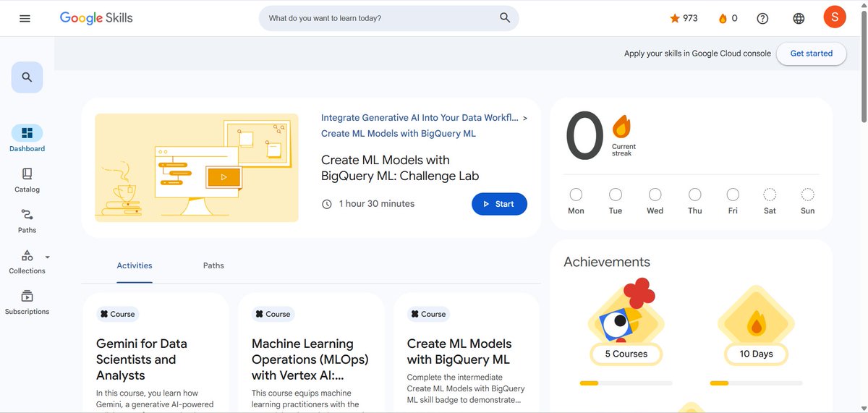Open Subscriptions in the sidebar
The height and width of the screenshot is (413, 868).
[x=27, y=302]
